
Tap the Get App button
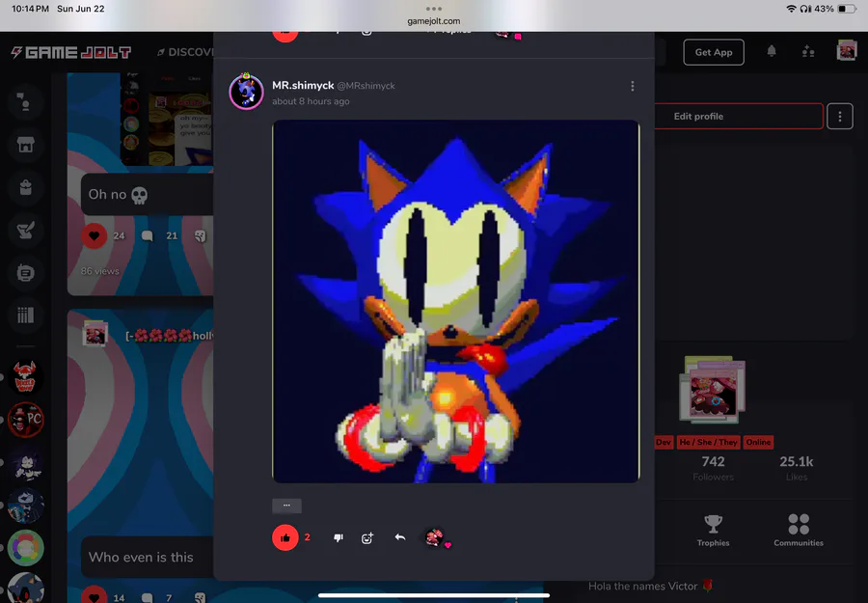point(714,52)
